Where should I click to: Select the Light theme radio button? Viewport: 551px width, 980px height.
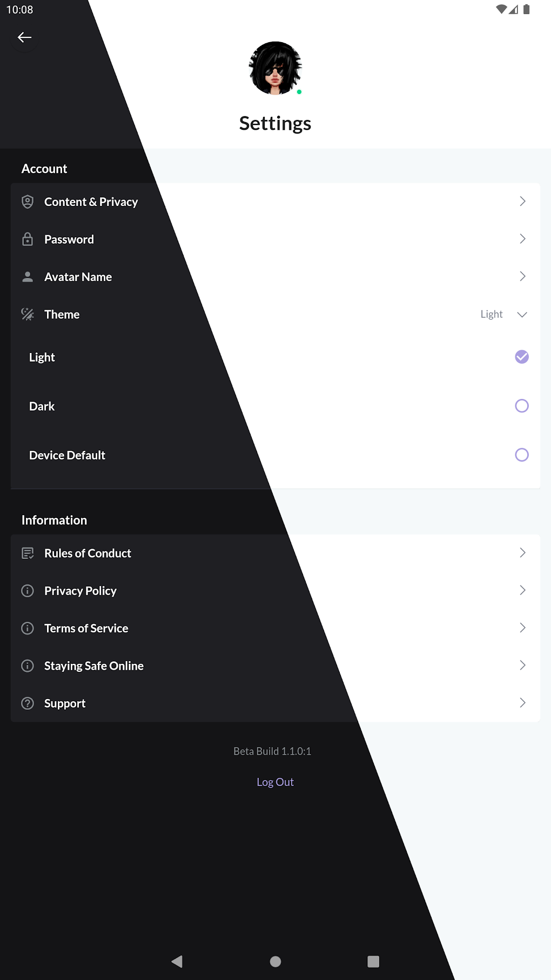[521, 357]
